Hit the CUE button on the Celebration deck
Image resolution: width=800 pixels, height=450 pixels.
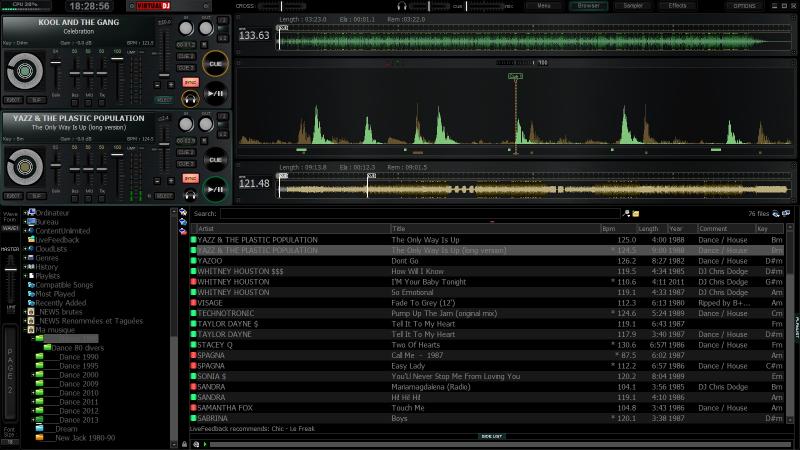[x=215, y=64]
